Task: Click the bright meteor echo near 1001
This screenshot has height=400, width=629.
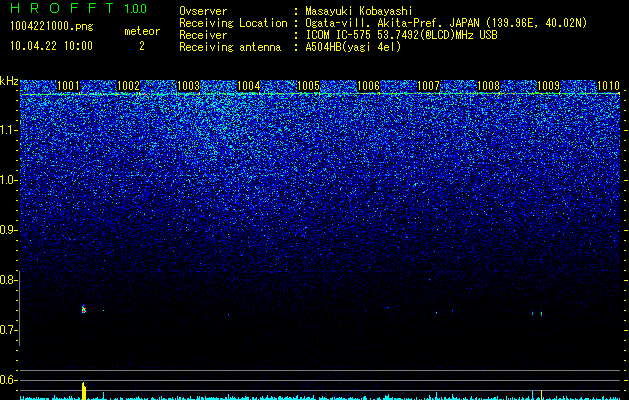Action: coord(83,309)
